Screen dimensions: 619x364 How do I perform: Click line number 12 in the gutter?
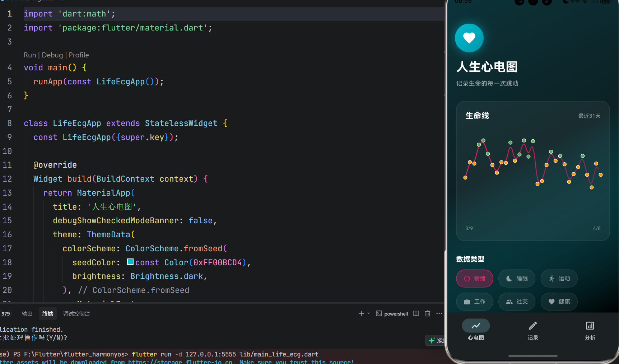click(x=7, y=179)
